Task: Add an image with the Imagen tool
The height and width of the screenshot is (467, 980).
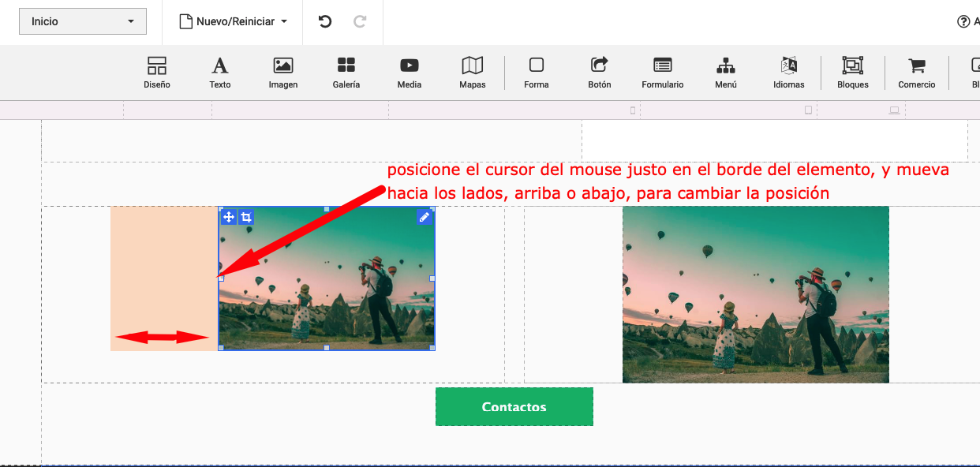Action: click(x=283, y=73)
